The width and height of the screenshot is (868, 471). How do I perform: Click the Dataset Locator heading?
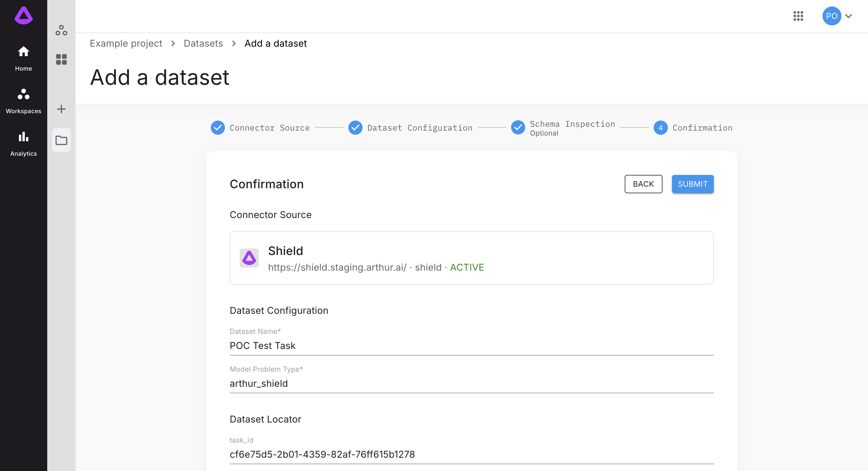tap(265, 419)
